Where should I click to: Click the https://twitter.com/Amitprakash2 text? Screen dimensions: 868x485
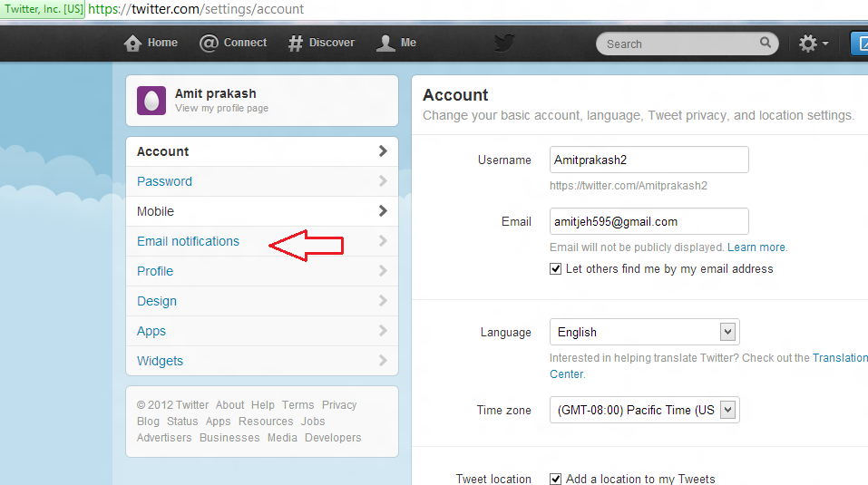pos(629,185)
